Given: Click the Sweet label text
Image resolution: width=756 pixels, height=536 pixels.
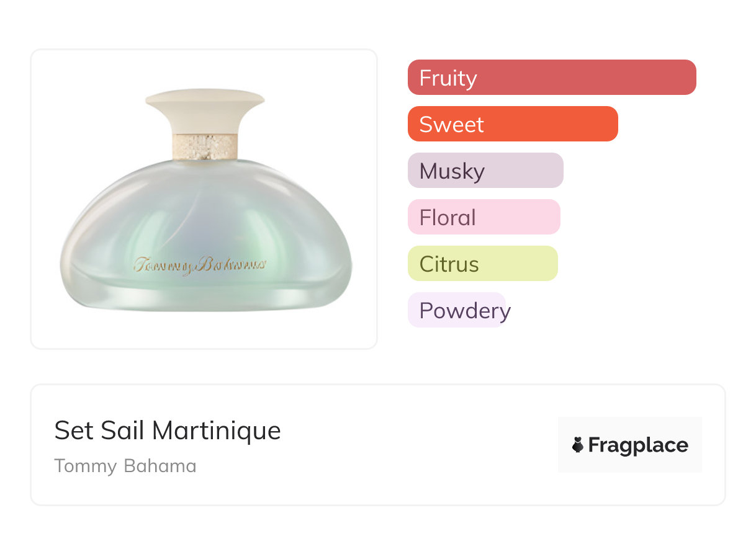Looking at the screenshot, I should click(451, 125).
